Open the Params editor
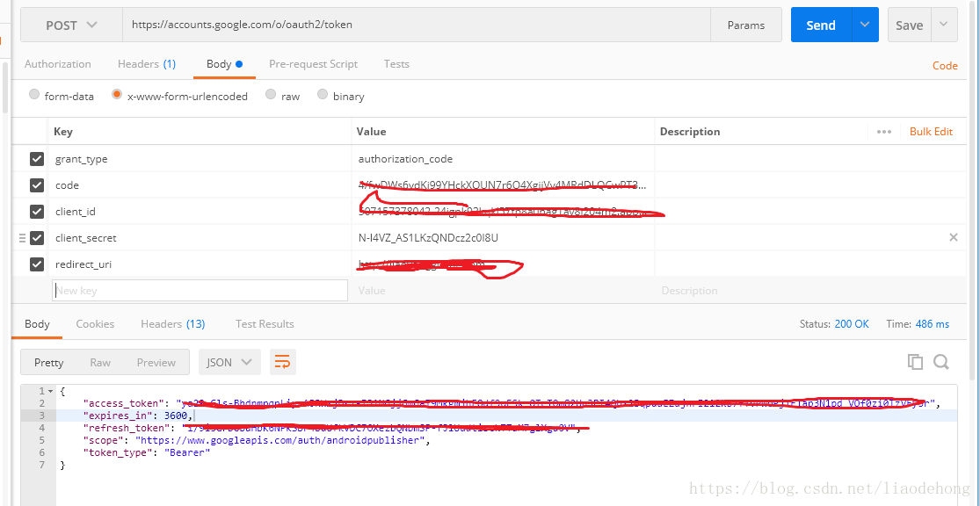980x506 pixels. coord(746,25)
